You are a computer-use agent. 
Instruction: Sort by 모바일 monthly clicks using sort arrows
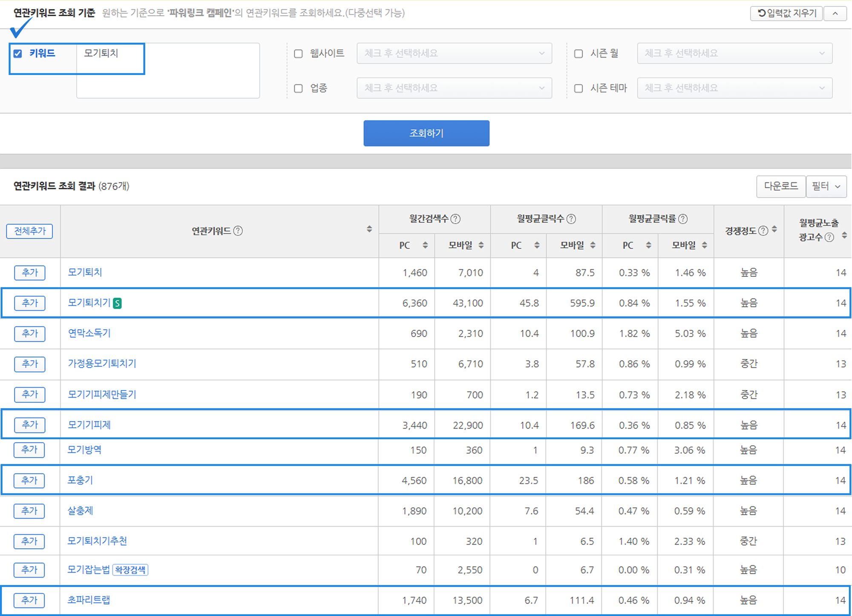[x=593, y=245]
